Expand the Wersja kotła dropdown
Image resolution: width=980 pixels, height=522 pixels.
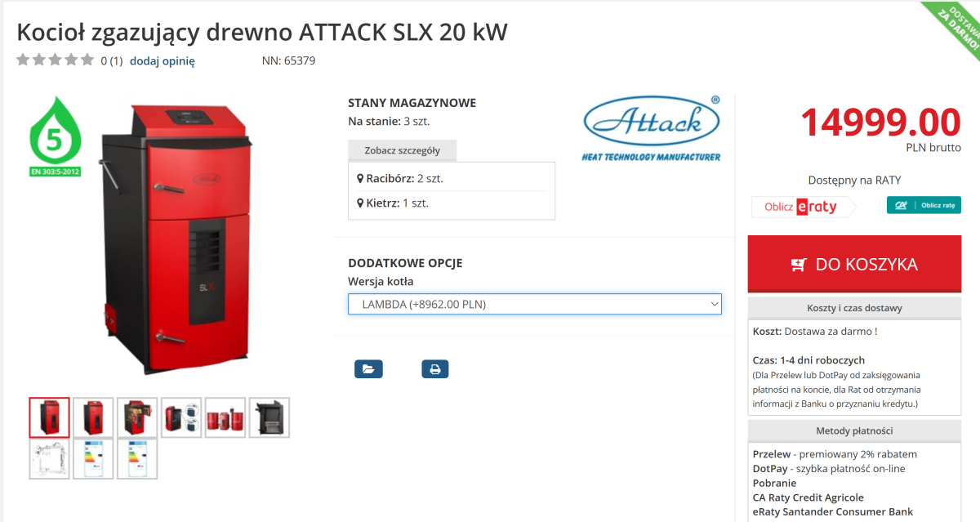[x=535, y=305]
